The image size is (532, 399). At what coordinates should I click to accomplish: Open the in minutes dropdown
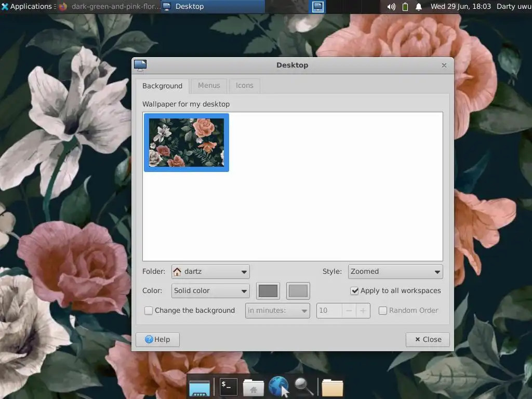(x=277, y=311)
